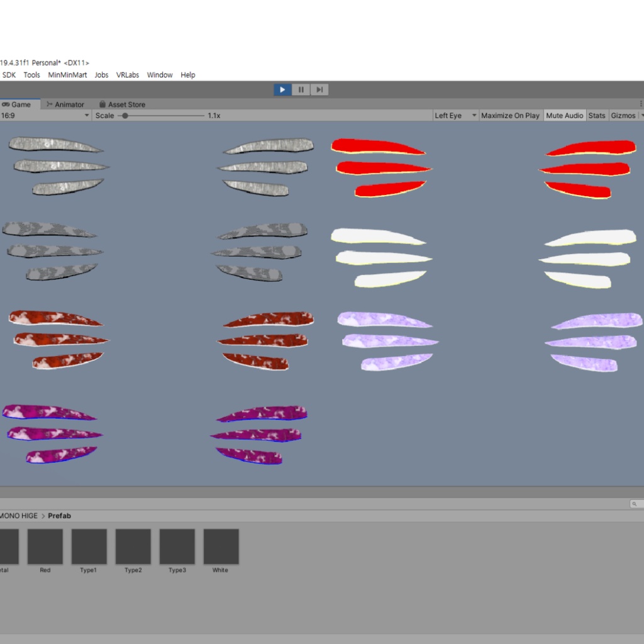Open the Game panel options menu

(641, 104)
